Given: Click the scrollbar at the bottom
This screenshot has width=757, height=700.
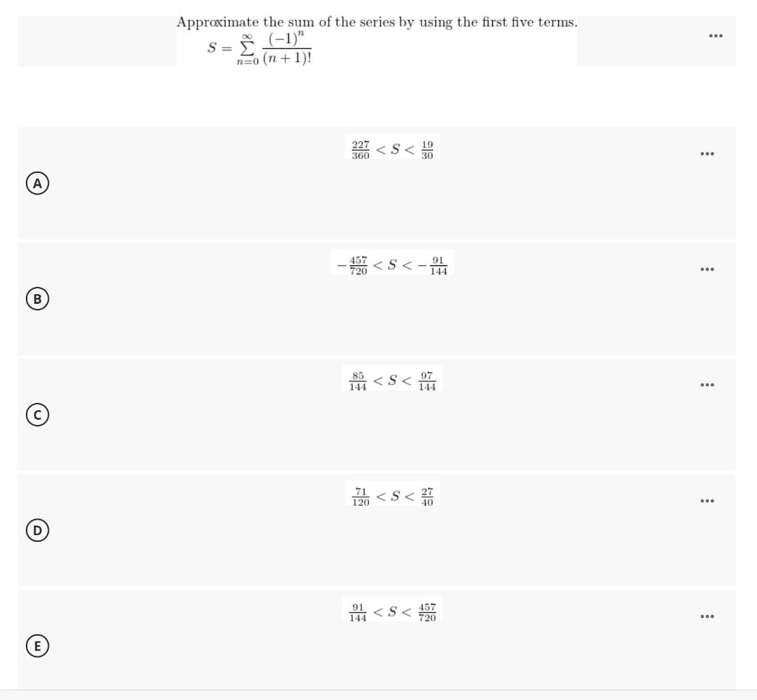Looking at the screenshot, I should [378, 696].
